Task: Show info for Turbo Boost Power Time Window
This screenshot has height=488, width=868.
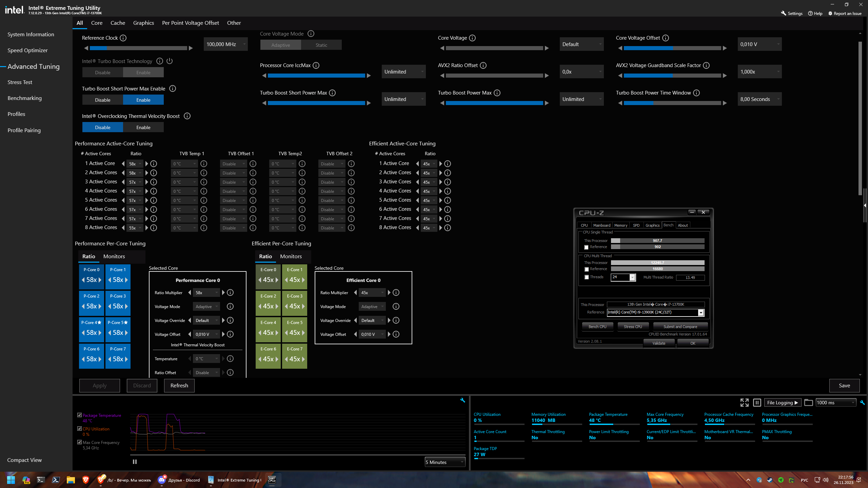Action: 696,93
